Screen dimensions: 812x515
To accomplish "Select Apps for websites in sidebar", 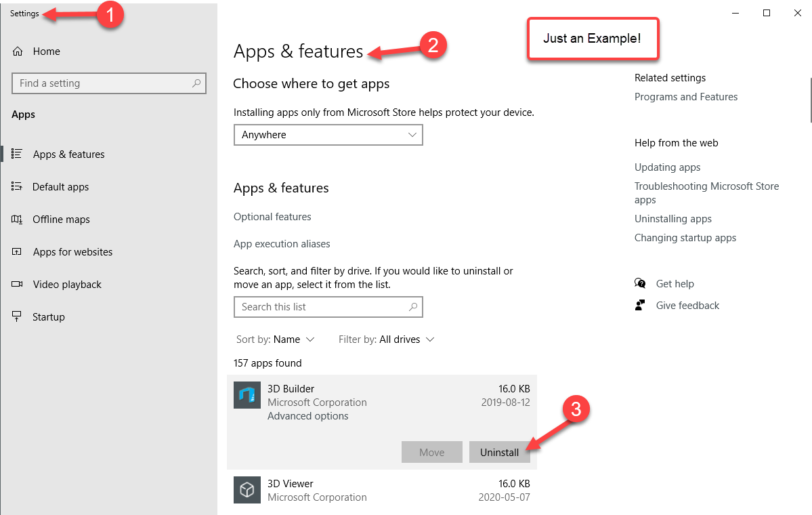I will (72, 252).
